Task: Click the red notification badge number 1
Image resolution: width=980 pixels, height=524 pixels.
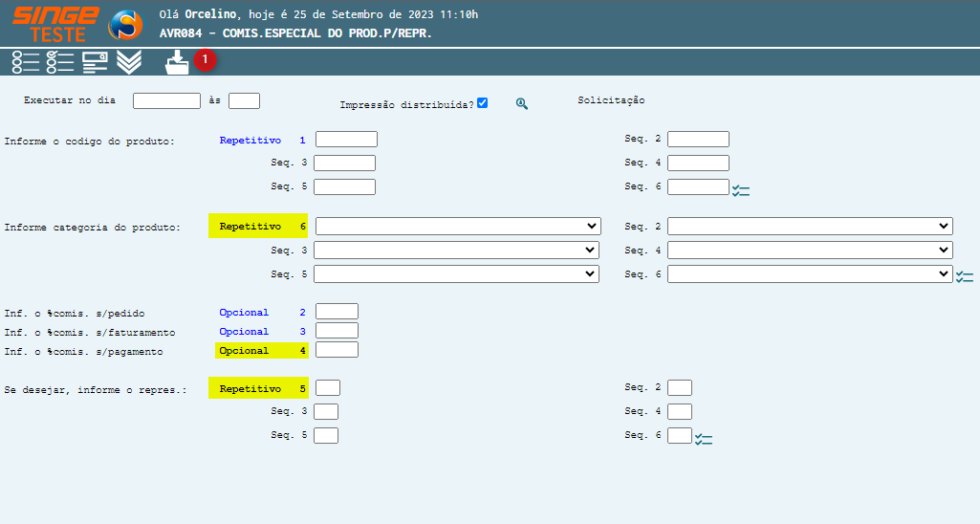Action: [x=206, y=60]
